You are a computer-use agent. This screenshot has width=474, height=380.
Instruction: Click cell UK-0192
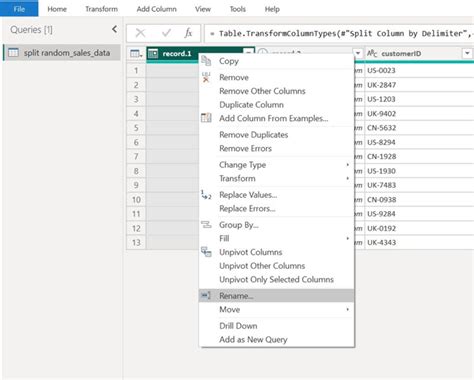pyautogui.click(x=419, y=228)
